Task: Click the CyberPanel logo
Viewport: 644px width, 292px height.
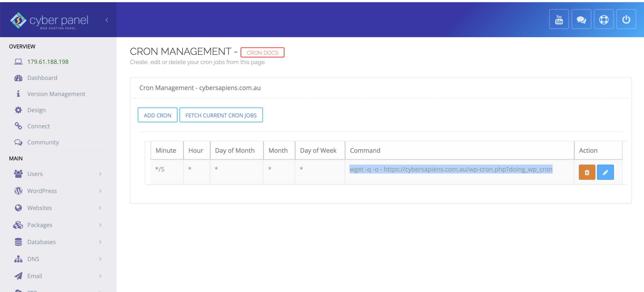Action: click(49, 20)
